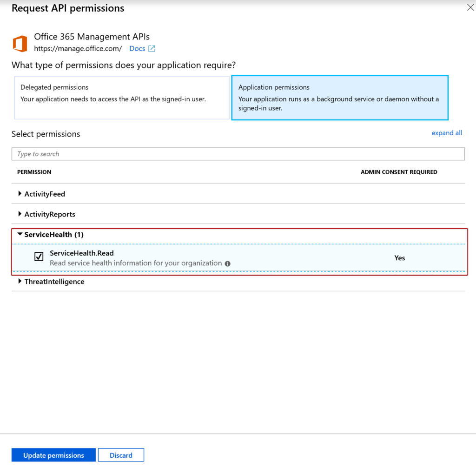Image resolution: width=476 pixels, height=467 pixels.
Task: Click the PERMISSION column header
Action: tap(34, 172)
